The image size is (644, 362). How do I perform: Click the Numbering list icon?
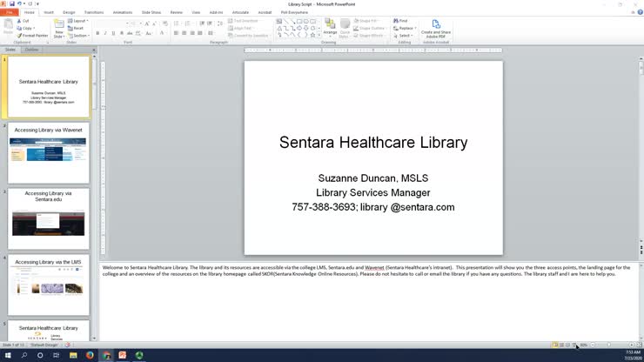pyautogui.click(x=188, y=23)
